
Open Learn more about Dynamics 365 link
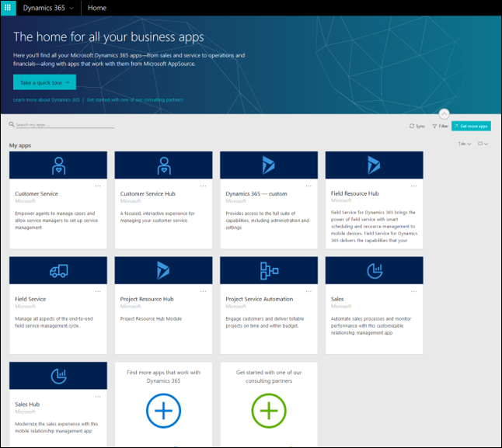(x=46, y=99)
